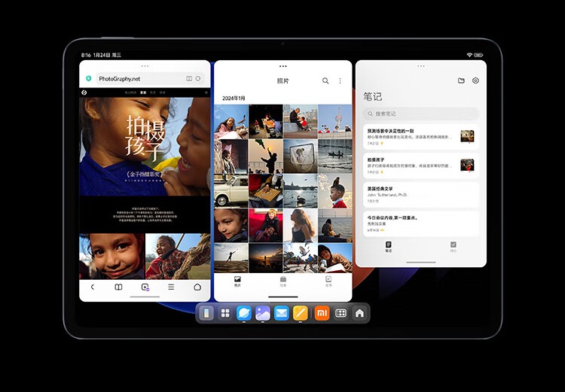Open Oriental Pearl Tower photo in gallery
565x392 pixels.
(x=335, y=121)
